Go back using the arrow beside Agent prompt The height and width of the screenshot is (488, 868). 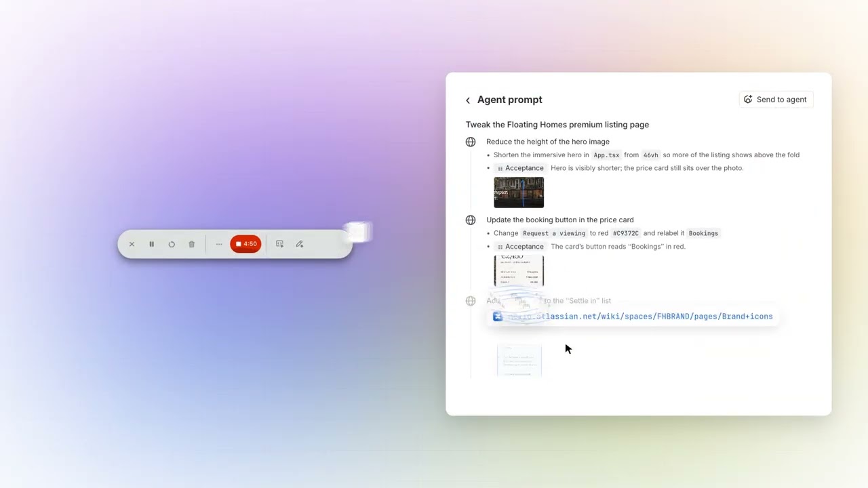click(x=468, y=100)
